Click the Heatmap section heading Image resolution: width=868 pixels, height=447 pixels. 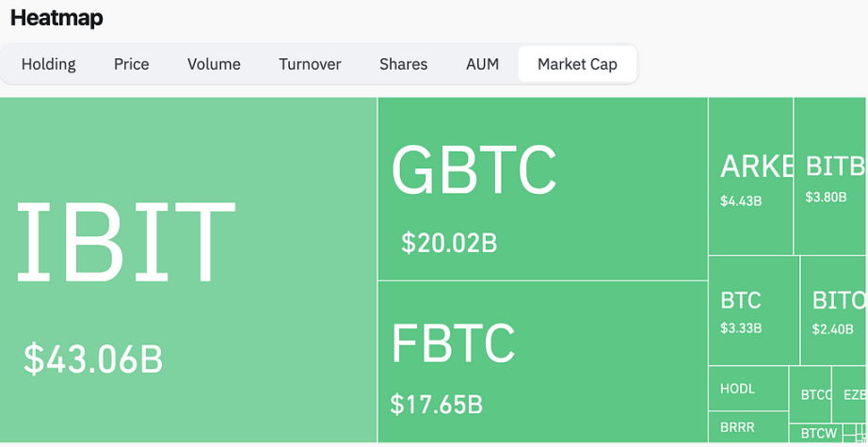(56, 18)
